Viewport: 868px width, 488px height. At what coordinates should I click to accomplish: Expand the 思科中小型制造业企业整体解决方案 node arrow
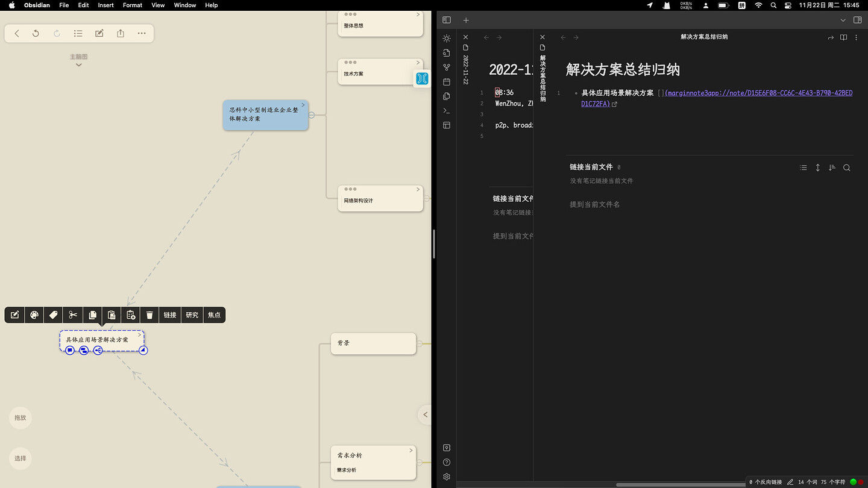point(303,105)
